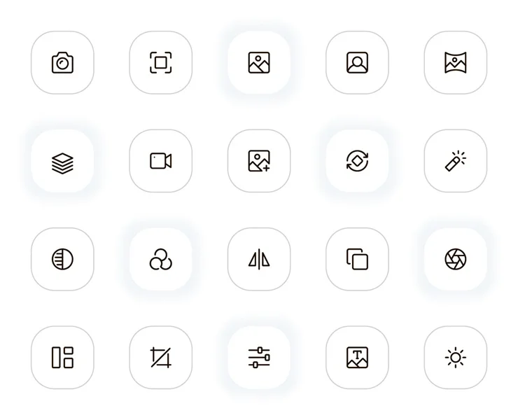Open the three overlapping circles icon
The image size is (518, 420).
pyautogui.click(x=160, y=259)
